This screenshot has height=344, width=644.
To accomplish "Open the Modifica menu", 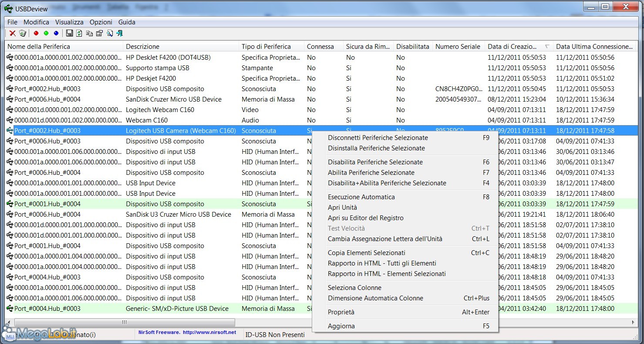I will (x=36, y=22).
